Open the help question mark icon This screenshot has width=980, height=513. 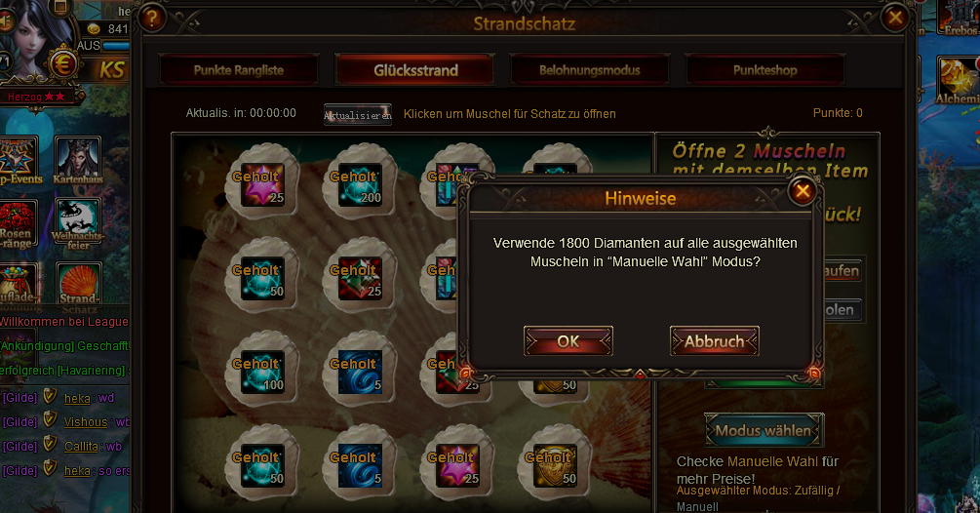(x=152, y=19)
